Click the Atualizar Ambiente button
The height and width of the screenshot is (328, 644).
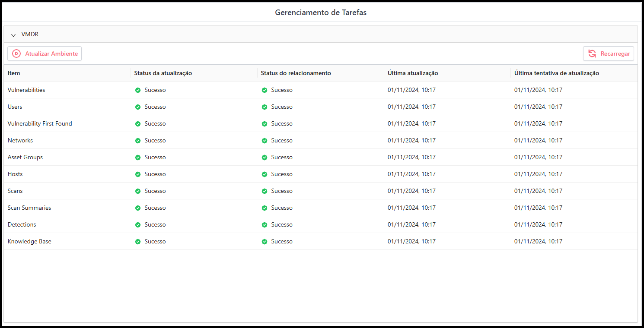[45, 53]
